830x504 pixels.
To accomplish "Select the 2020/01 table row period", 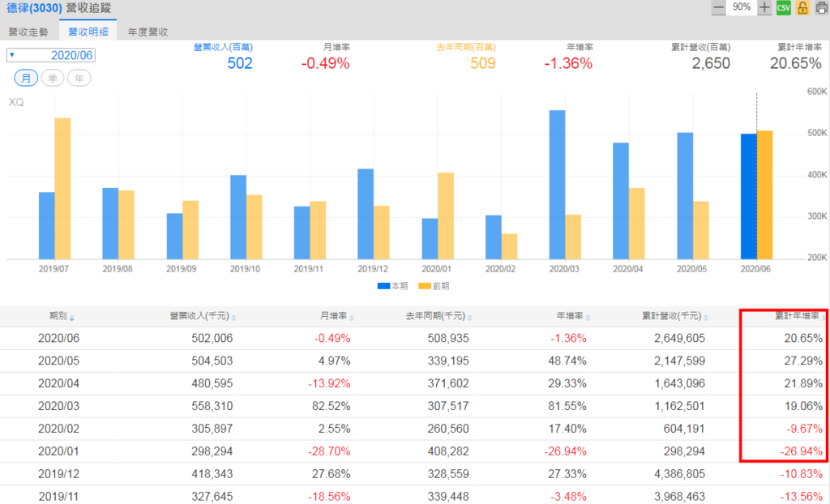I will [x=58, y=451].
